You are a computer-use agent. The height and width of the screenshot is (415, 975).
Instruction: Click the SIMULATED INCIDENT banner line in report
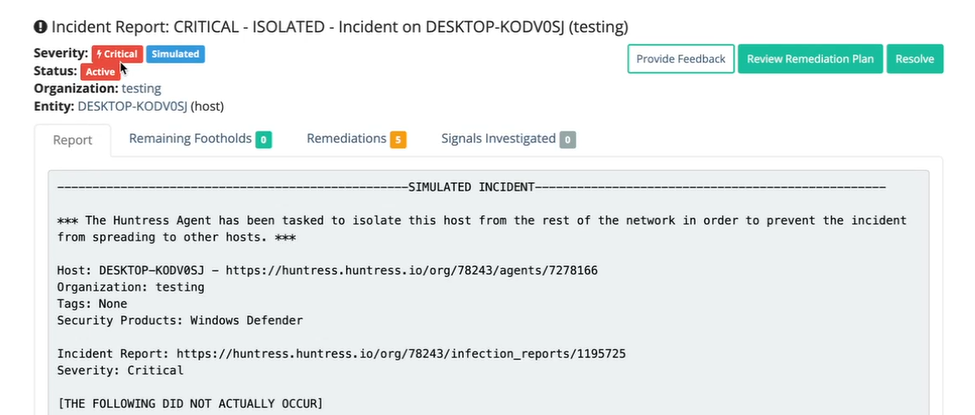point(471,187)
